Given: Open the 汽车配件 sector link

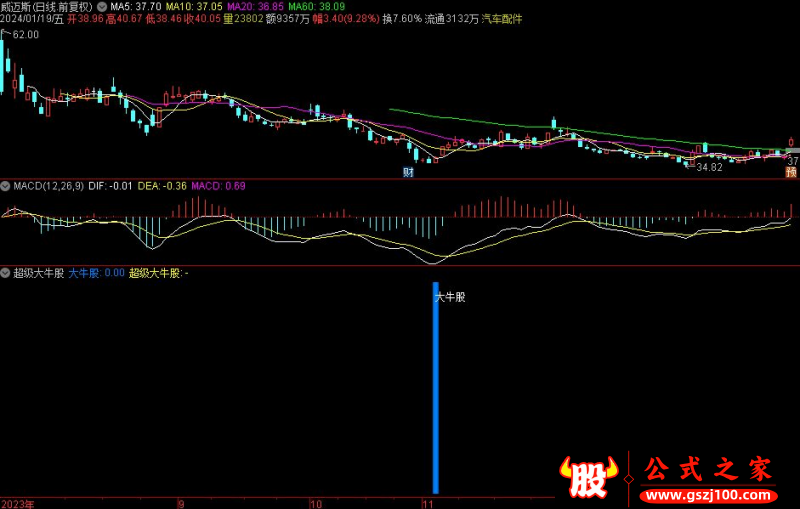Looking at the screenshot, I should coord(502,19).
